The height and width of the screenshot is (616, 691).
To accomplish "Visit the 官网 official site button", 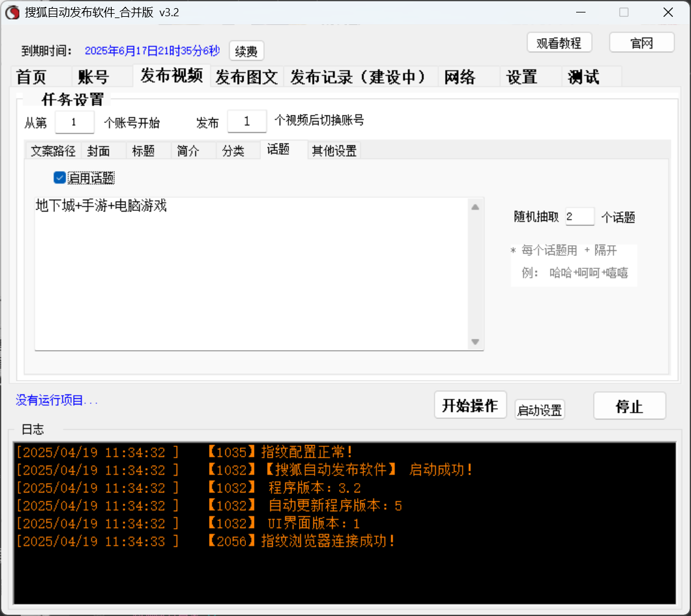I will tap(642, 42).
